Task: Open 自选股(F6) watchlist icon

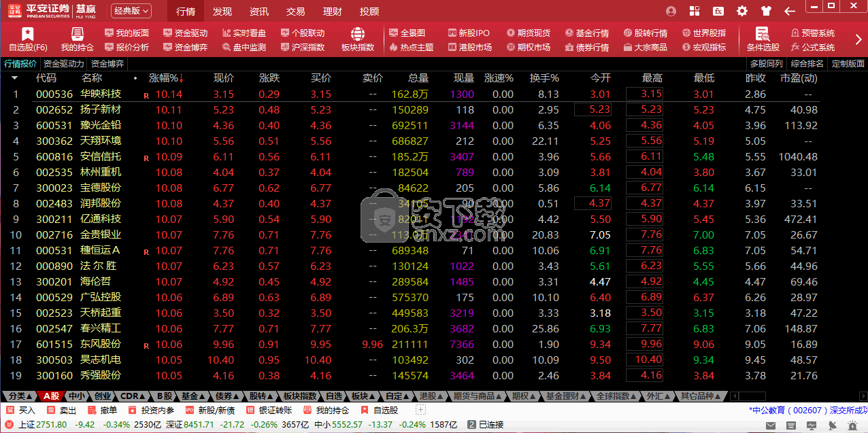Action: 28,39
